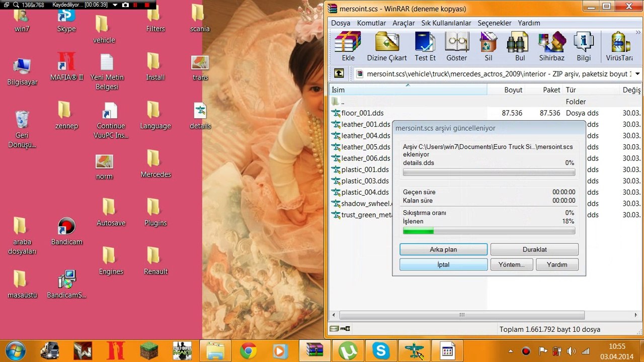Click the Dizine Çıkart extract icon
The height and width of the screenshot is (362, 644).
coord(387,46)
